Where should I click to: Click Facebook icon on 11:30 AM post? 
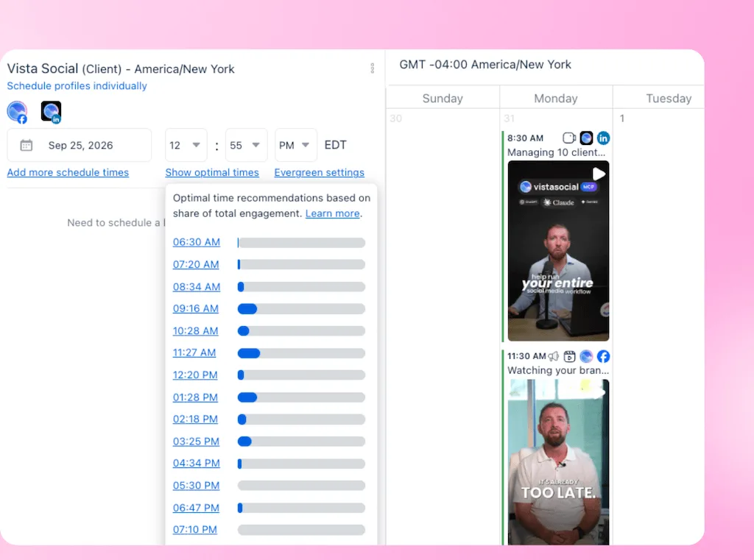coord(603,356)
